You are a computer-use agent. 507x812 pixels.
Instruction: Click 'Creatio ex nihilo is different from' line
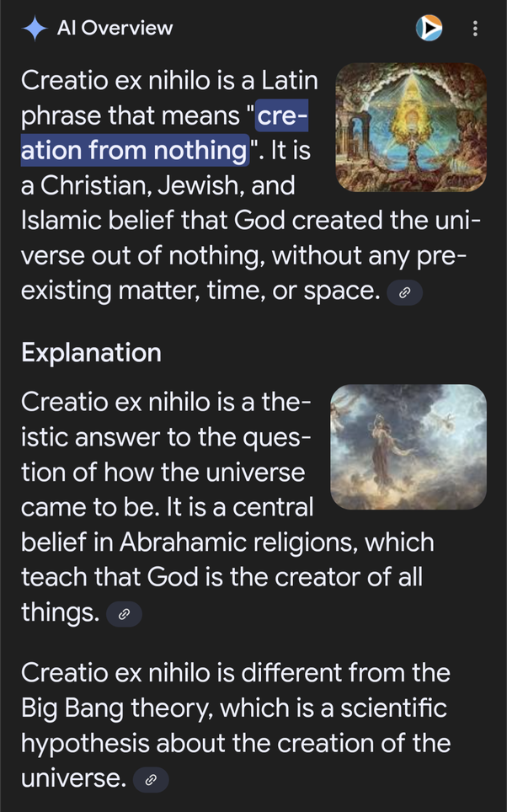[236, 674]
